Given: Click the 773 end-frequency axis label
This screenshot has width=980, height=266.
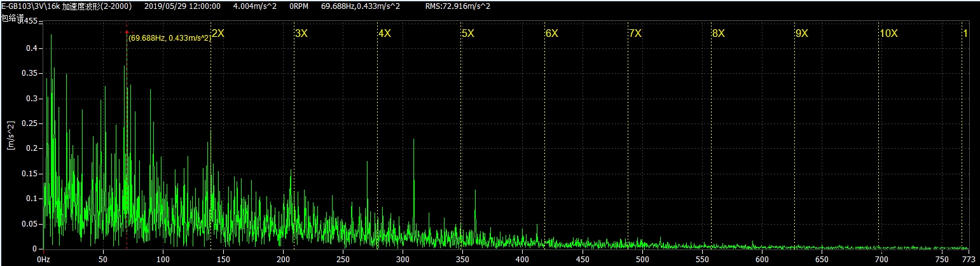Looking at the screenshot, I should point(968,260).
